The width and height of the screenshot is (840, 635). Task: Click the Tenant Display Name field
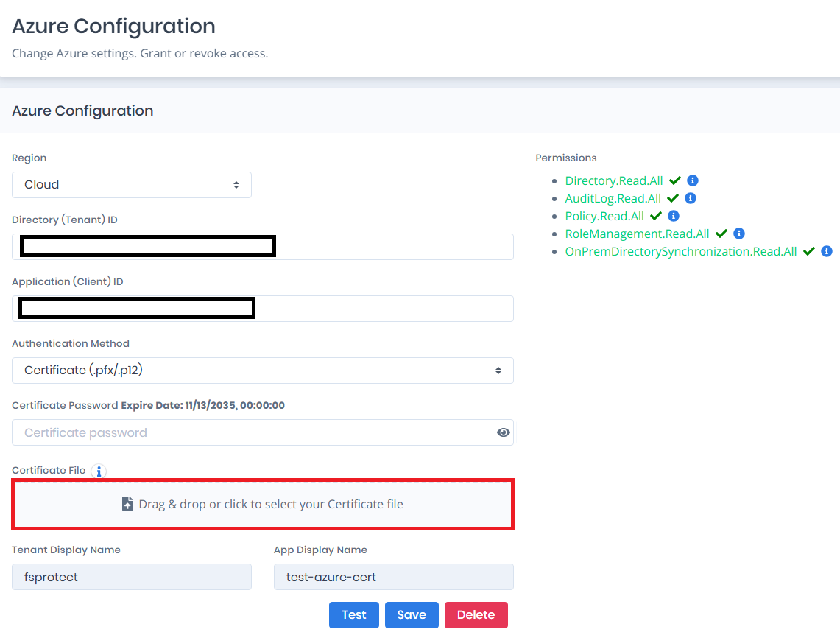point(132,577)
